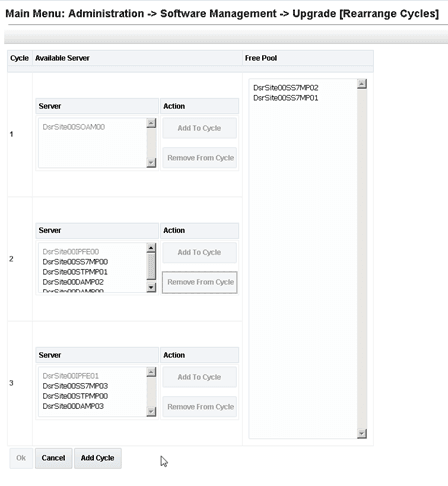Click scroll-down arrow in Cycle 3 server list
Screen dimensions: 448x486
(151, 412)
